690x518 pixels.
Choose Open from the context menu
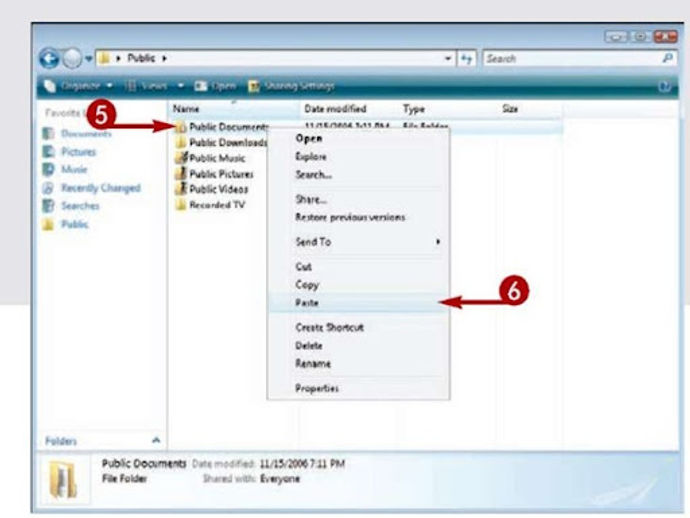click(358, 139)
